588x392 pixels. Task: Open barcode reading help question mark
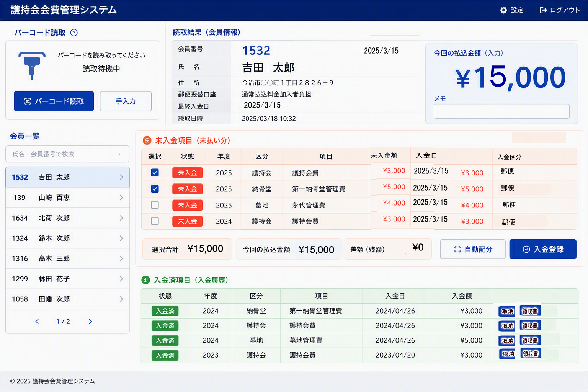(x=74, y=33)
